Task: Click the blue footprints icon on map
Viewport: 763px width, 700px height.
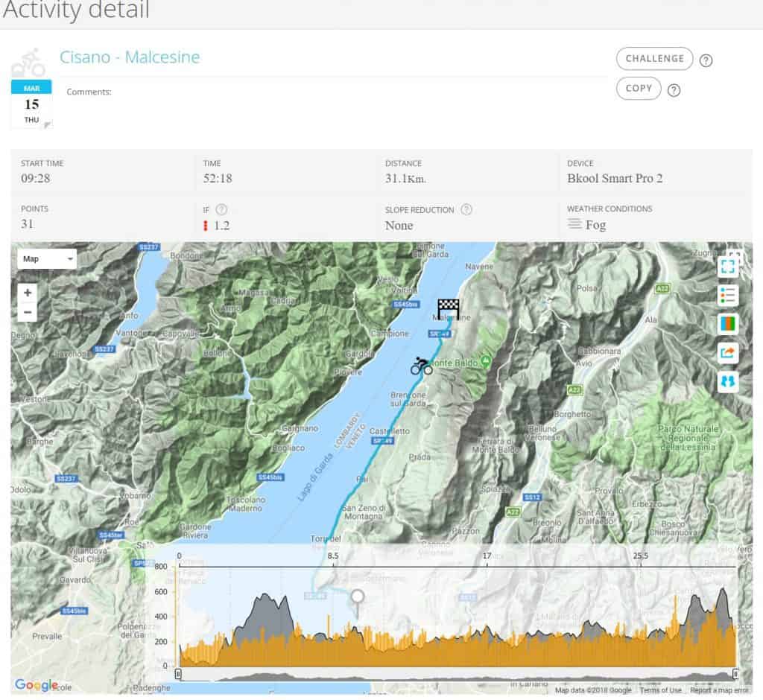Action: click(728, 381)
